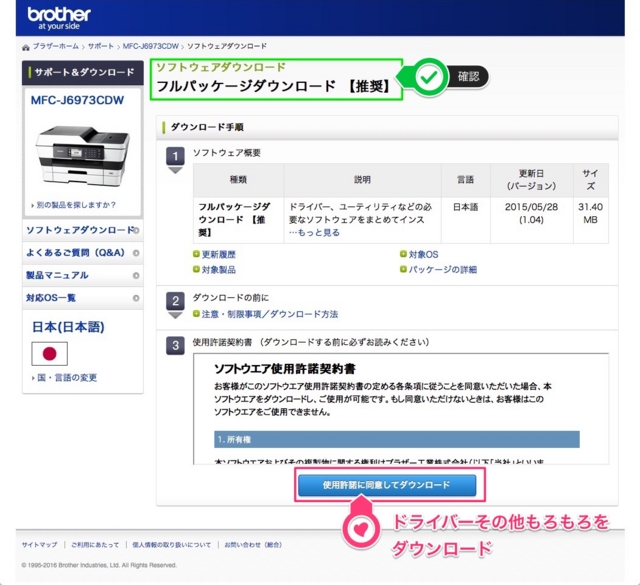Screen dimensions: 640x585
Task: Click green plus icon next to 更新履歴
Action: [x=196, y=254]
